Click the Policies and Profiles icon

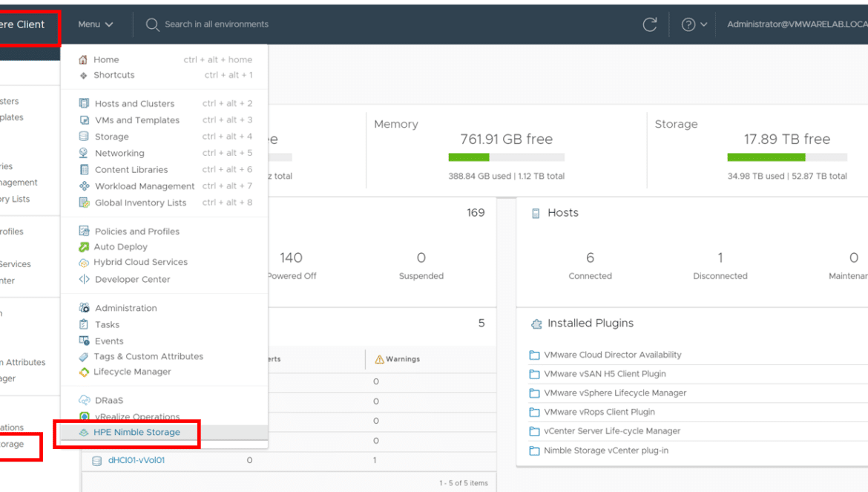pyautogui.click(x=84, y=231)
